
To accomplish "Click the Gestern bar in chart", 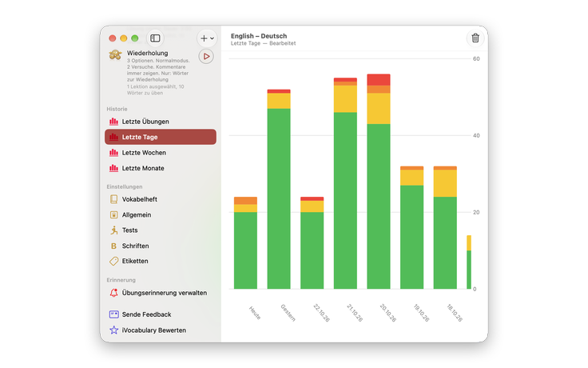I will (x=279, y=190).
